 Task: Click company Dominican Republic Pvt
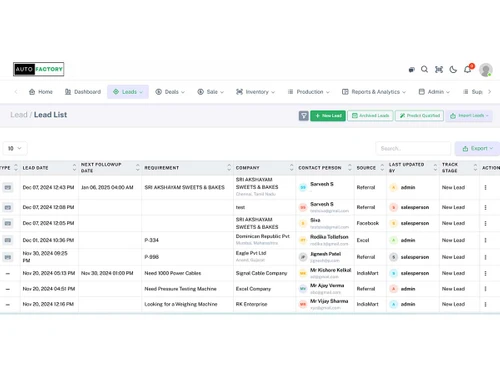pos(263,236)
